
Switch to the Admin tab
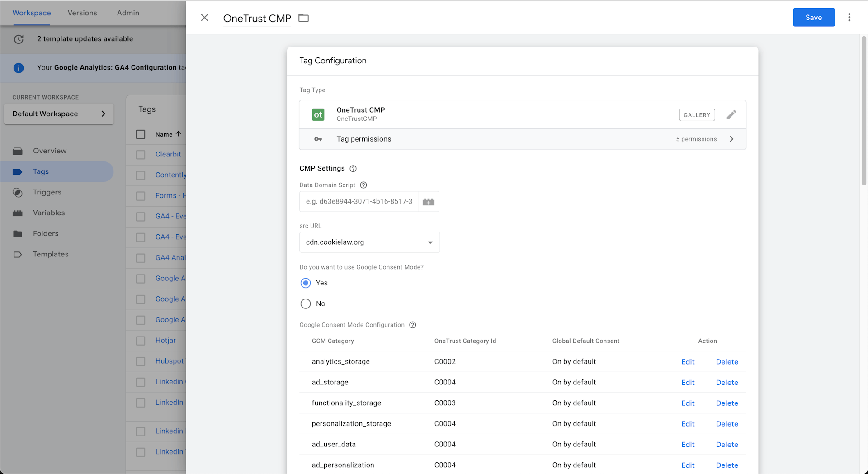coord(128,13)
